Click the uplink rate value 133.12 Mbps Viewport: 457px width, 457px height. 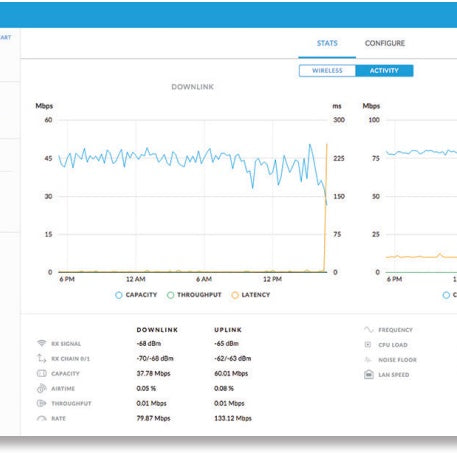[x=233, y=418]
